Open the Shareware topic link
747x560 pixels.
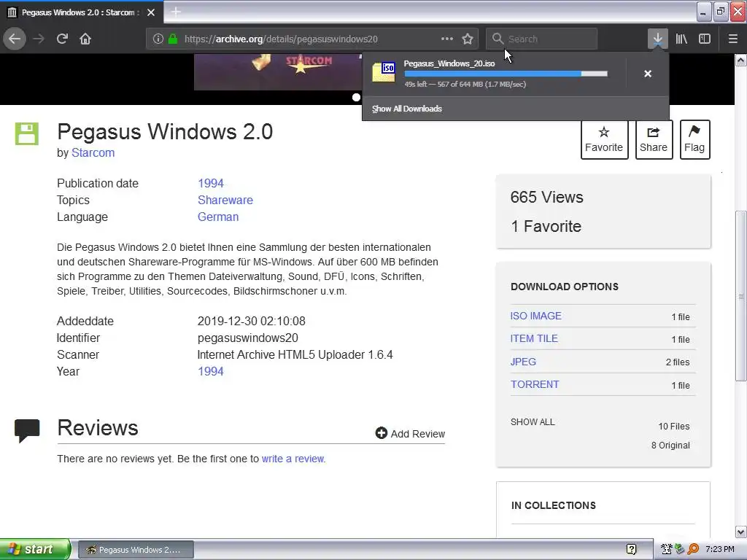[225, 200]
